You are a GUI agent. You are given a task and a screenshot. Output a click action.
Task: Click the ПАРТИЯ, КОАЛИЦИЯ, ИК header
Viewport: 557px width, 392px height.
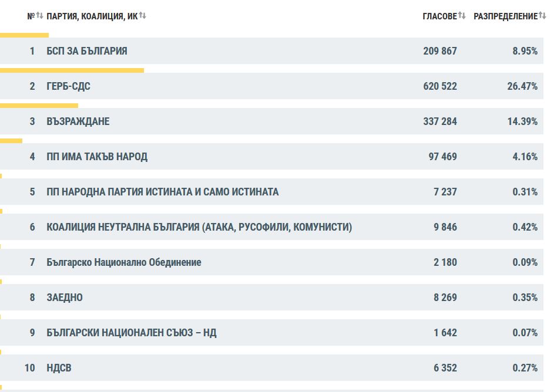[x=92, y=16]
